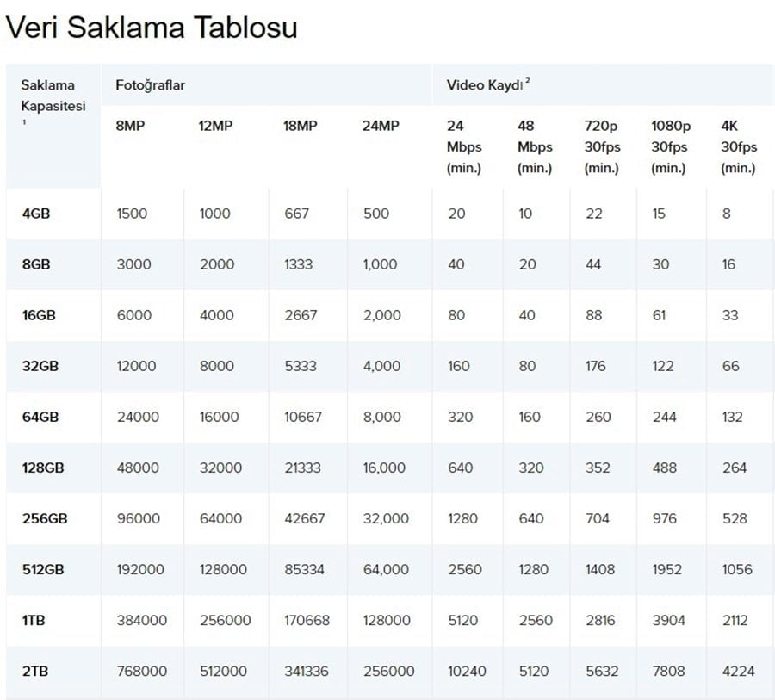Select the 4GB row label
Viewport: 775px width, 700px height.
(36, 214)
